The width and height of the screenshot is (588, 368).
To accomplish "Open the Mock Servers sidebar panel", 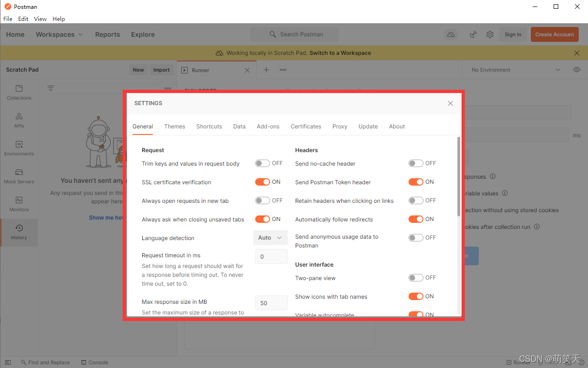I will tap(19, 176).
